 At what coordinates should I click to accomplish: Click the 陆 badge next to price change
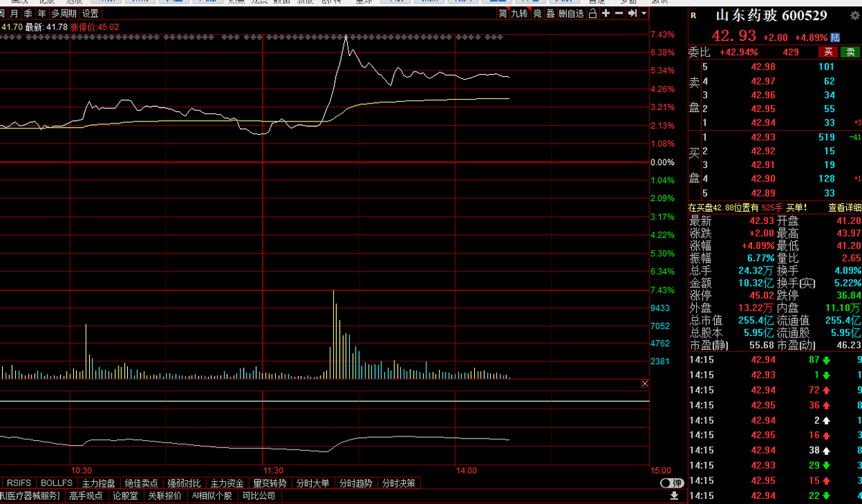(835, 37)
